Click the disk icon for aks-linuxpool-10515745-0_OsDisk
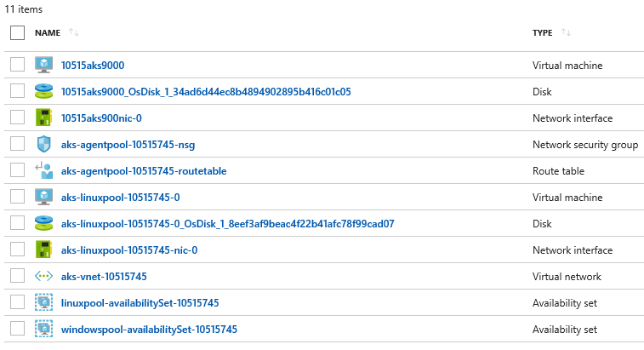This screenshot has width=644, height=350. point(43,223)
